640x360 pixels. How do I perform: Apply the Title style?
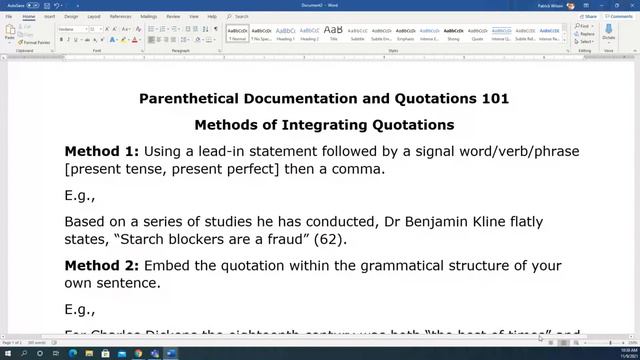click(x=333, y=33)
